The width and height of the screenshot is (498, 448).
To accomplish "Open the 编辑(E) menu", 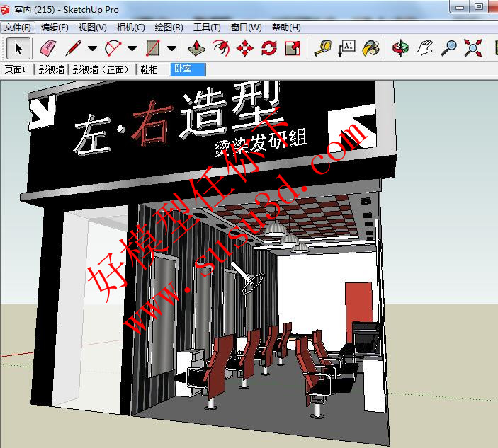I will pyautogui.click(x=55, y=28).
